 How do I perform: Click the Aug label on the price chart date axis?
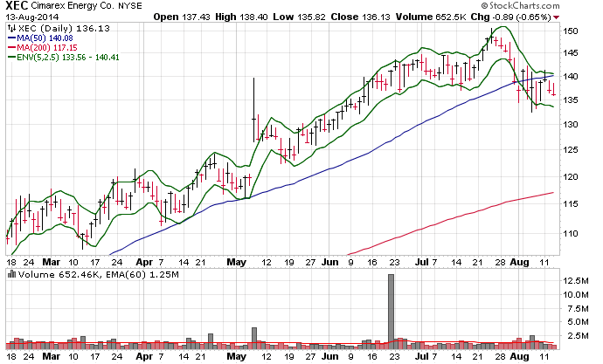point(519,262)
